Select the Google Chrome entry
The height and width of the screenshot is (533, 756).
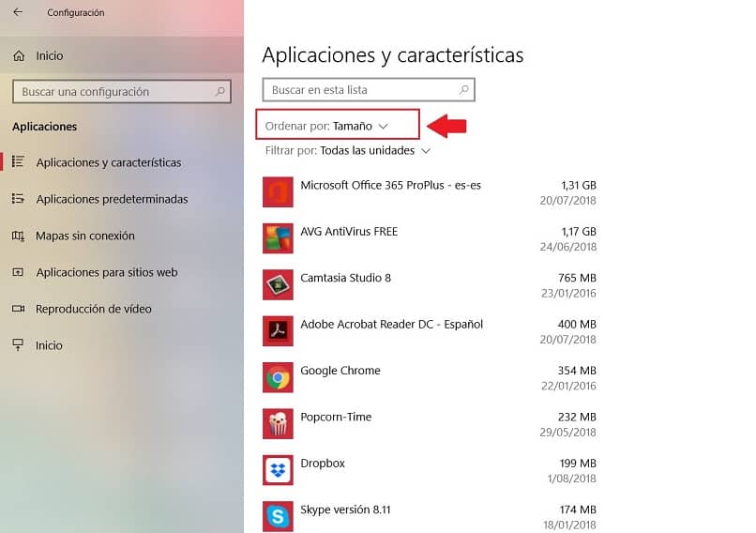pyautogui.click(x=430, y=377)
